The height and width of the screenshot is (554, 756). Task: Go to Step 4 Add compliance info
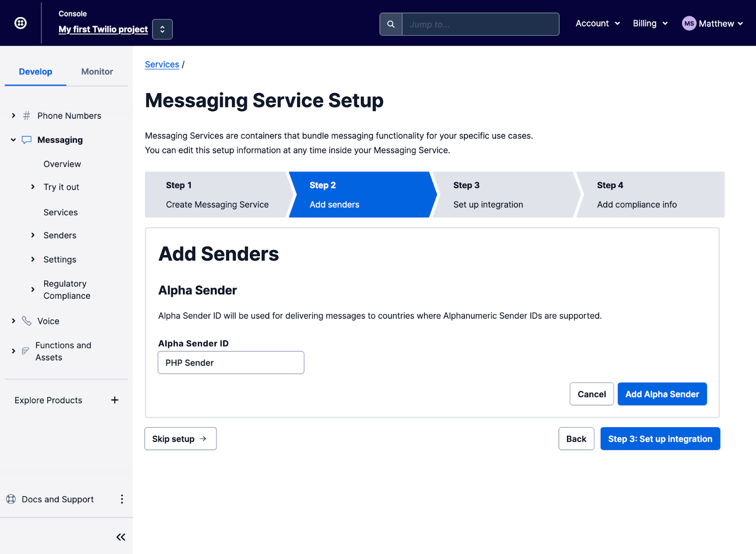[x=651, y=195]
